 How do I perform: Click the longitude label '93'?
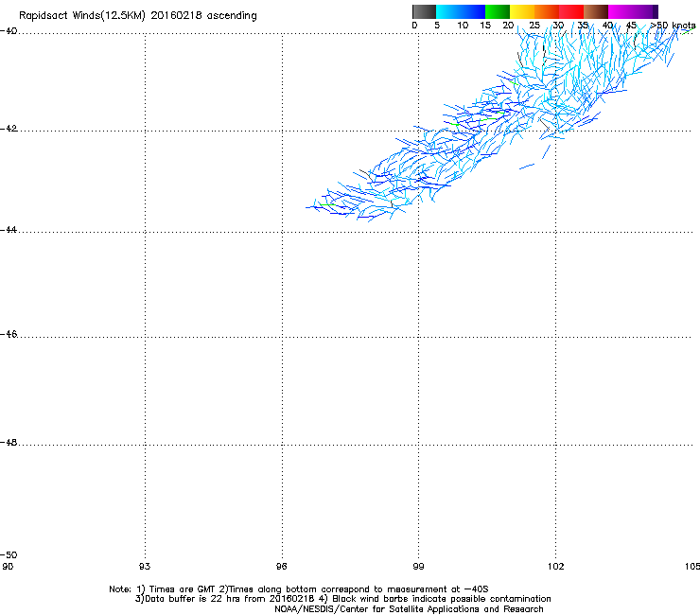(x=145, y=567)
